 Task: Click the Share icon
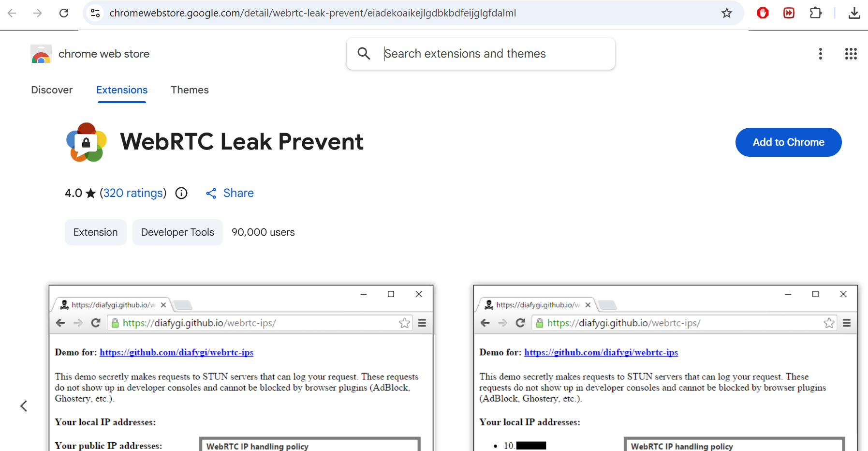point(211,193)
